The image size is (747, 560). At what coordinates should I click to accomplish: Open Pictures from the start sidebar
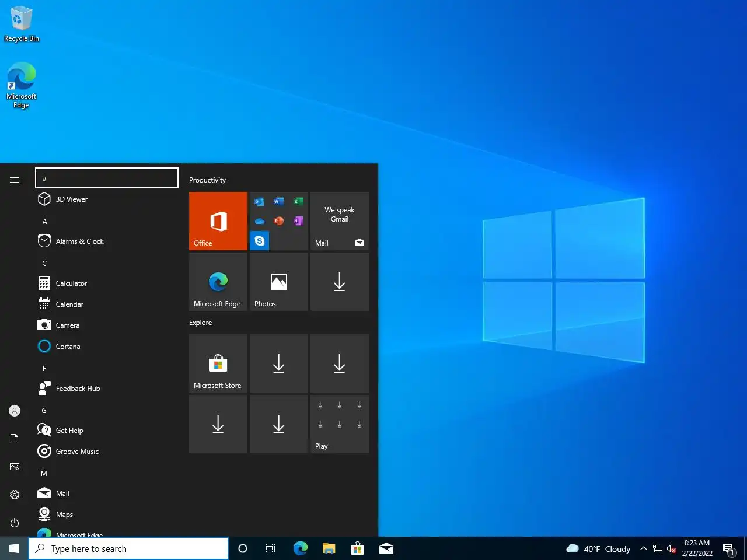[15, 467]
